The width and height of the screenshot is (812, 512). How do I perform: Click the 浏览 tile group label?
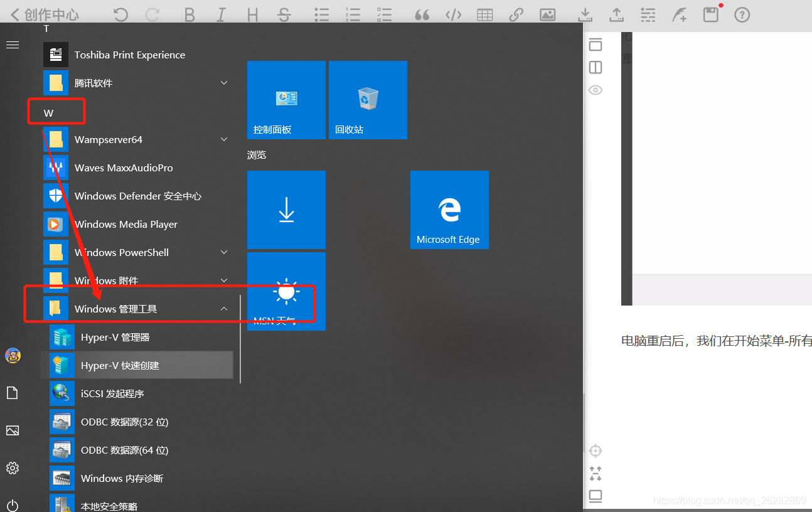257,155
